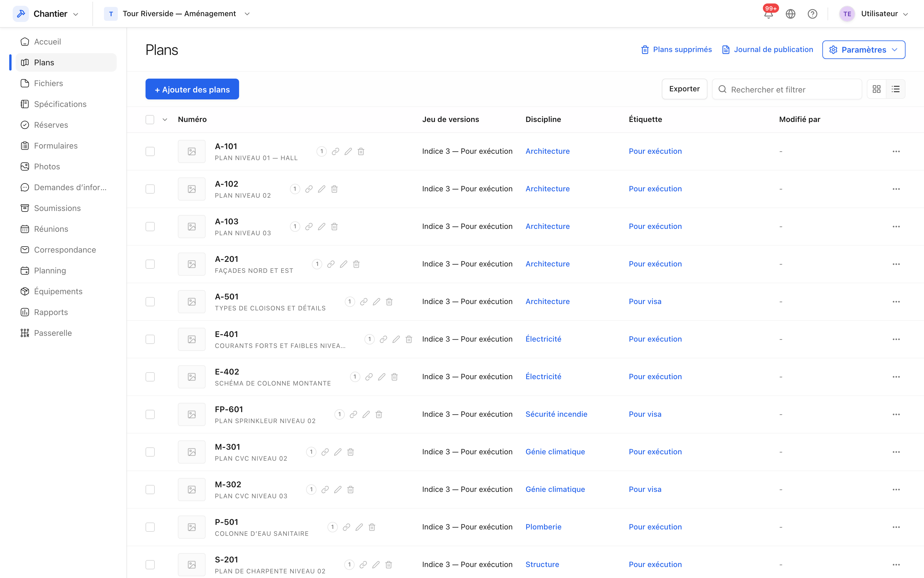
Task: Check the box for plan M-302
Action: 150,490
